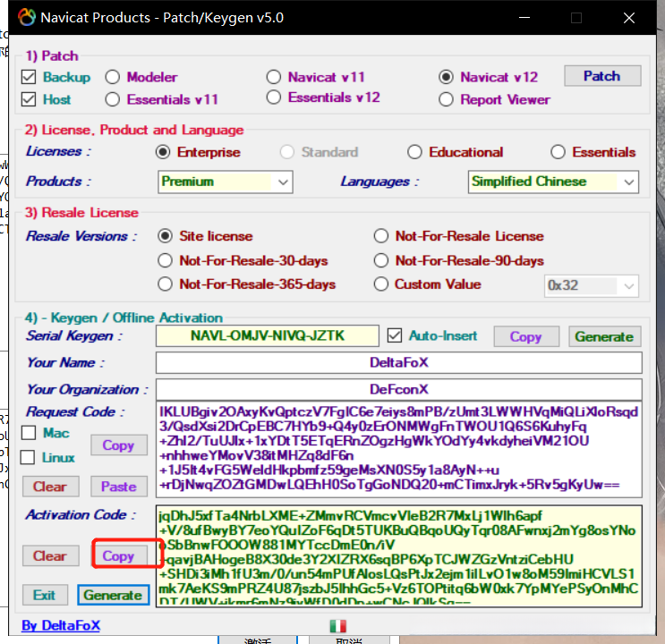The height and width of the screenshot is (644, 665).
Task: Clear the Request Code
Action: (50, 487)
